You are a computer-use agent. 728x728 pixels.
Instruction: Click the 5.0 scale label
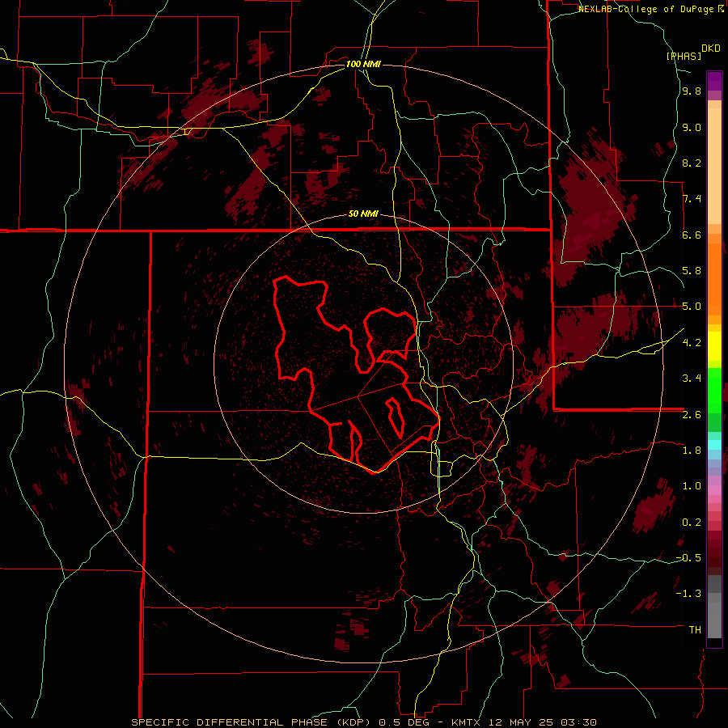[x=692, y=307]
